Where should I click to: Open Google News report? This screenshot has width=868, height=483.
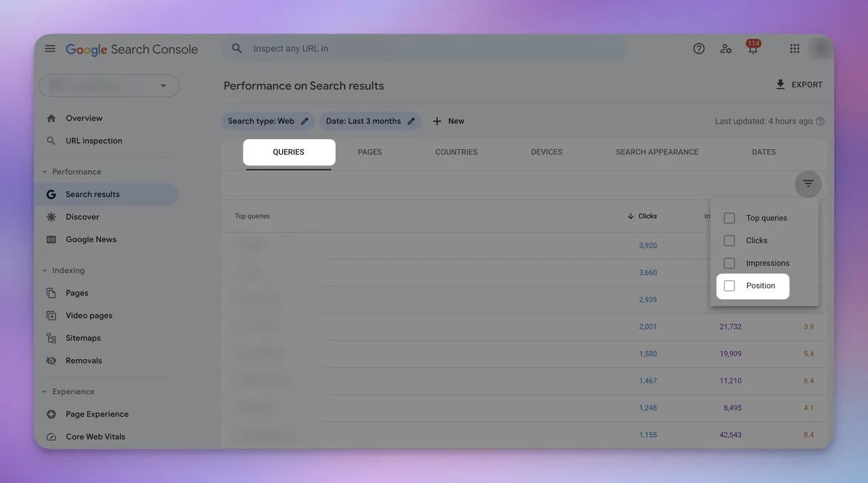coord(91,239)
